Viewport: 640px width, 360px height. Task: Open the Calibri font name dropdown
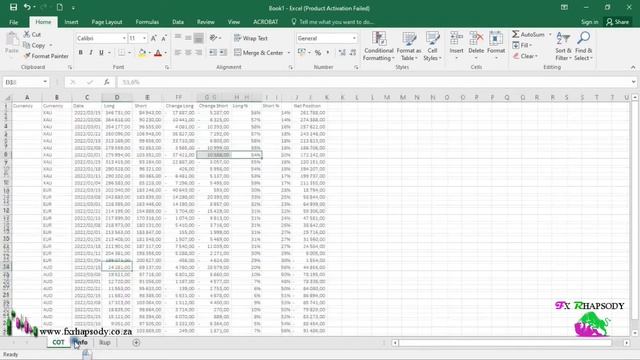point(124,38)
